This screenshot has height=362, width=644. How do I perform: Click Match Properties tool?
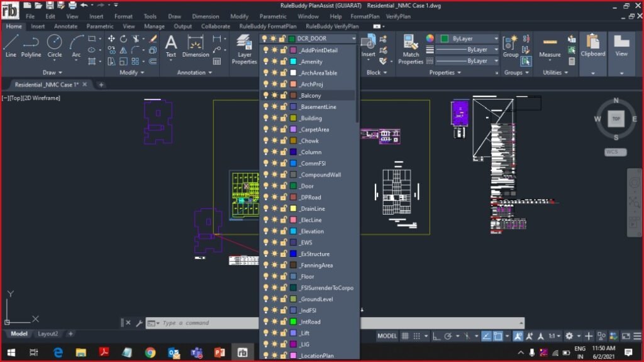pos(410,49)
